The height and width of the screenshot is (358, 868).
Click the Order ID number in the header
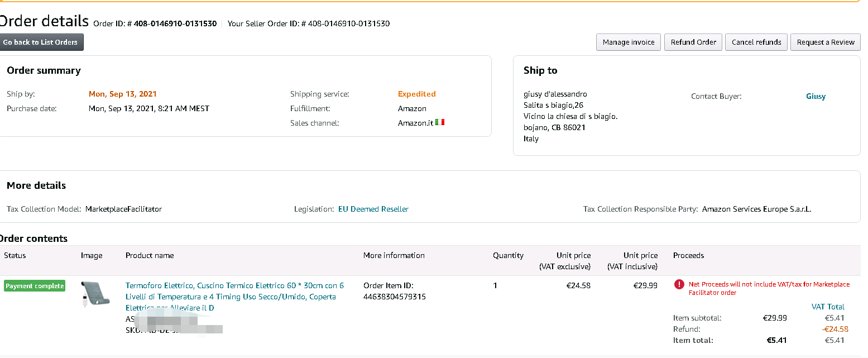pos(175,24)
